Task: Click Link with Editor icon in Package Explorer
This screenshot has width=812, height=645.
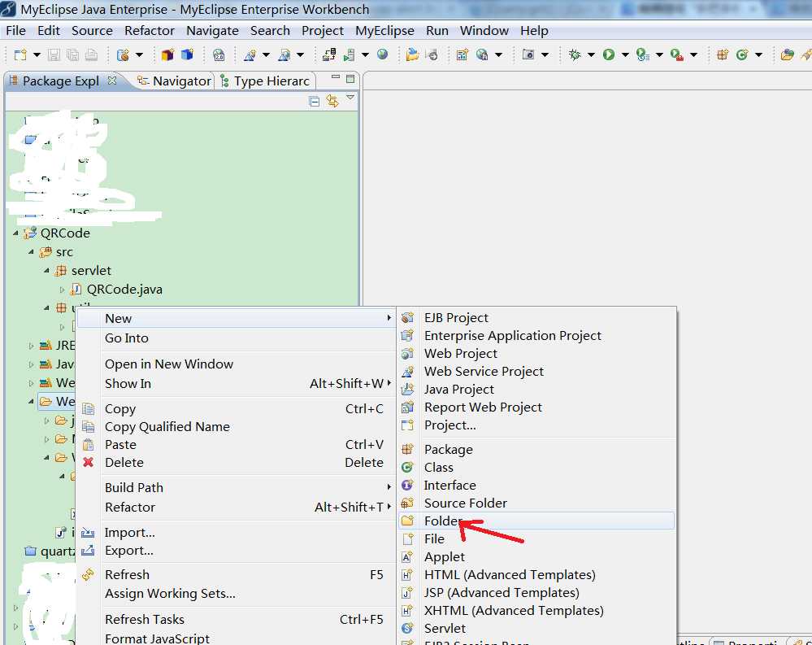Action: tap(332, 101)
